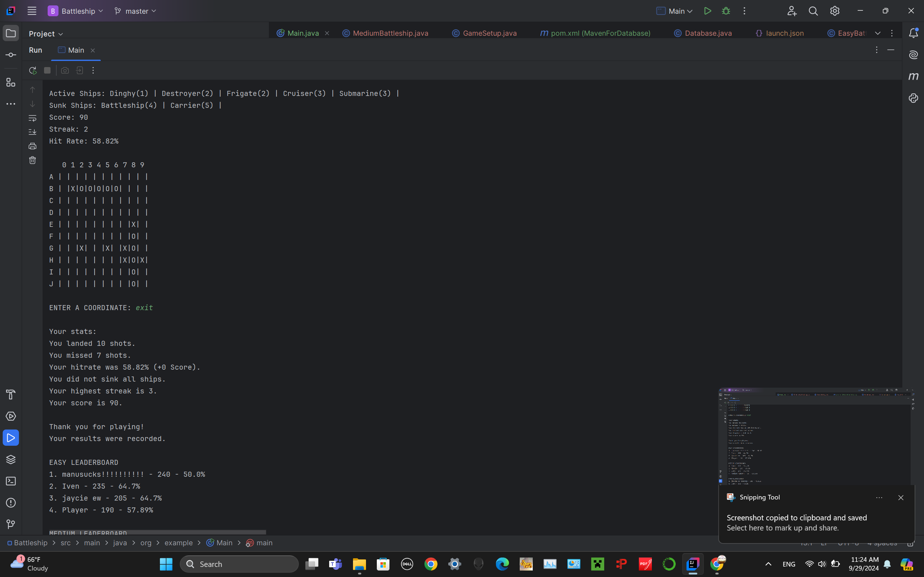This screenshot has height=577, width=924.
Task: Open Terminal tool window from the sidebar
Action: pyautogui.click(x=11, y=481)
